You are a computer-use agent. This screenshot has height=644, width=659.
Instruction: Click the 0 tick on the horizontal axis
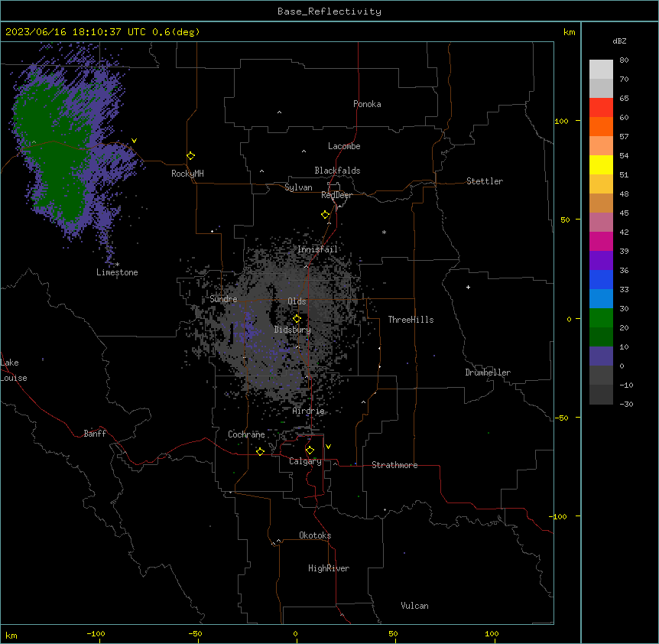click(295, 633)
